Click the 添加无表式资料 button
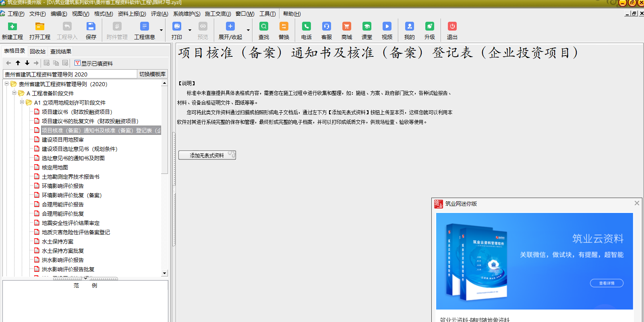This screenshot has width=644, height=322. pos(207,155)
